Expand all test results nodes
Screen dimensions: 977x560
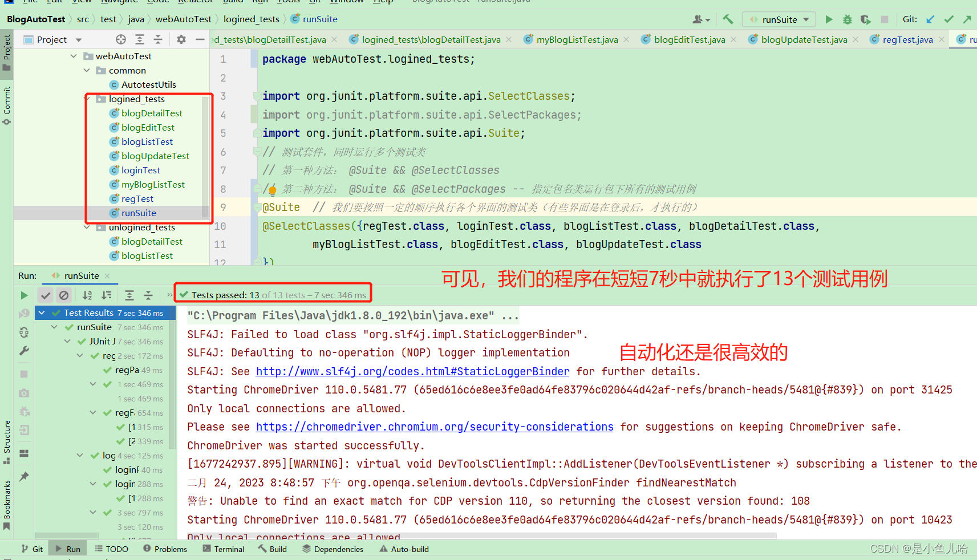coord(129,295)
